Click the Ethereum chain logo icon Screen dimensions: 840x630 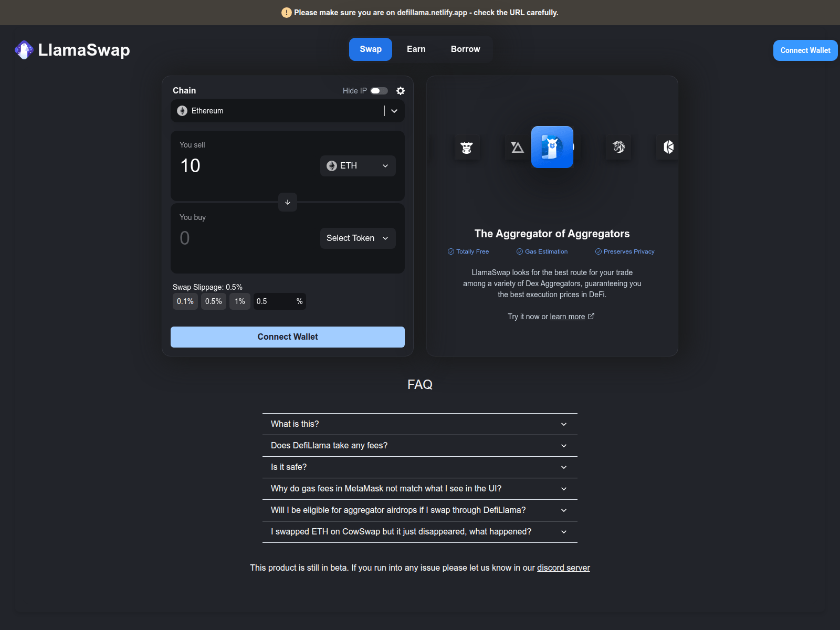point(182,111)
